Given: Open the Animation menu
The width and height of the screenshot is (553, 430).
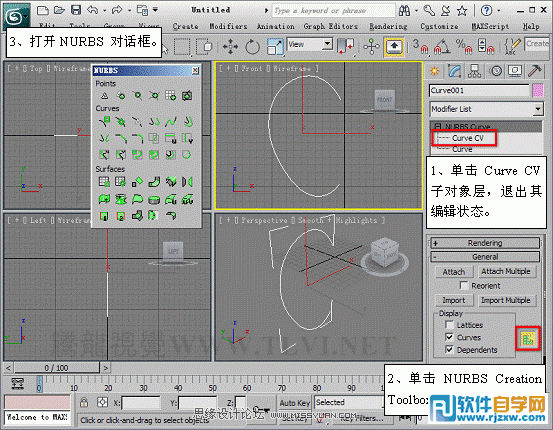Looking at the screenshot, I should coord(275,26).
